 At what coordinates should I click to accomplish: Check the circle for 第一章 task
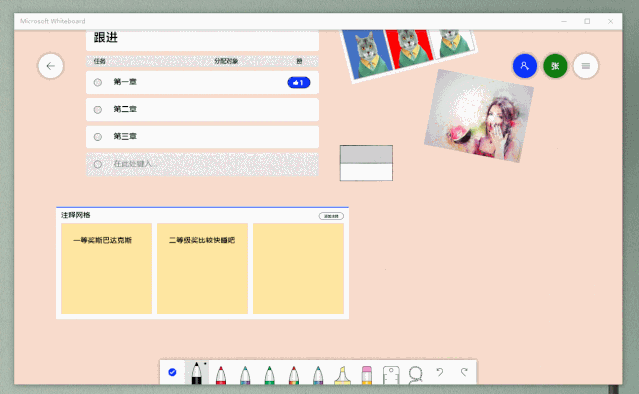98,82
